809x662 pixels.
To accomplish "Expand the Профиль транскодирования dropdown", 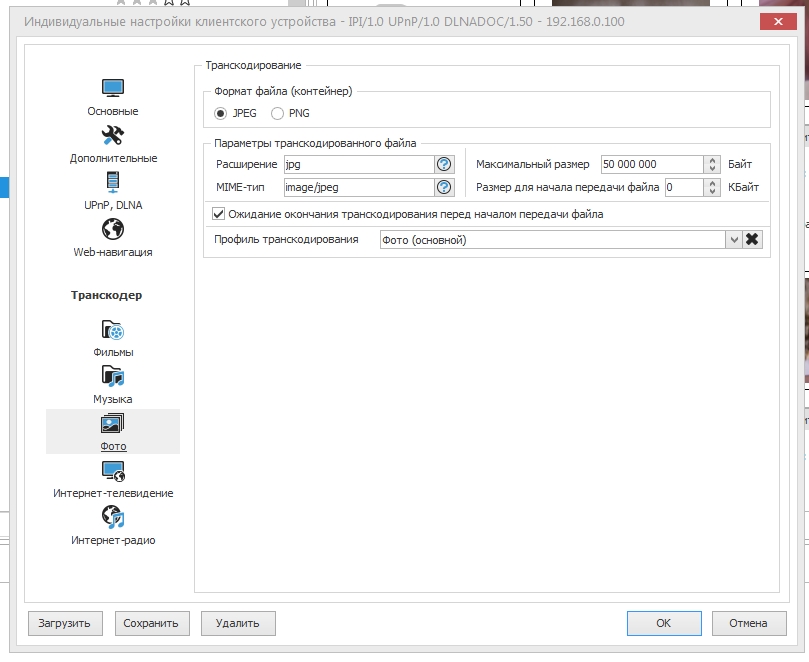I will [734, 239].
